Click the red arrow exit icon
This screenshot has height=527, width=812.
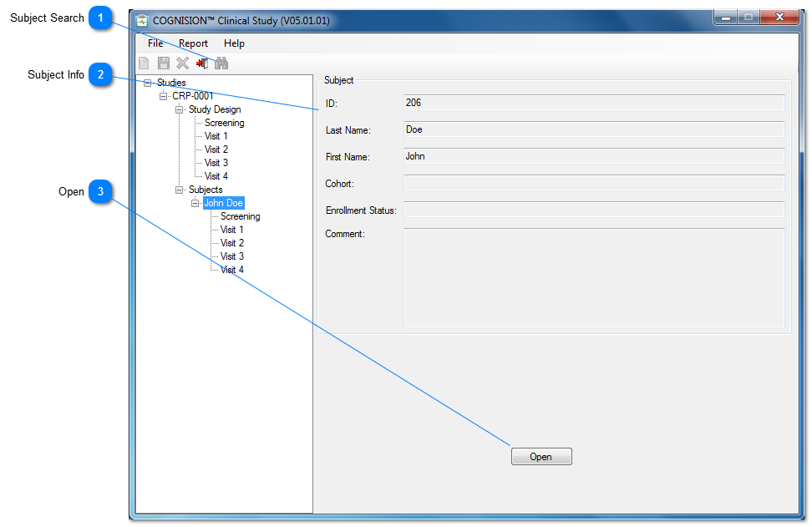(202, 63)
